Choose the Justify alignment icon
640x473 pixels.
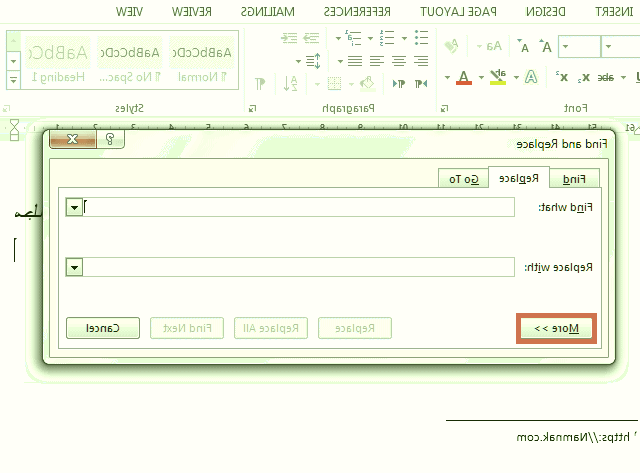point(355,61)
